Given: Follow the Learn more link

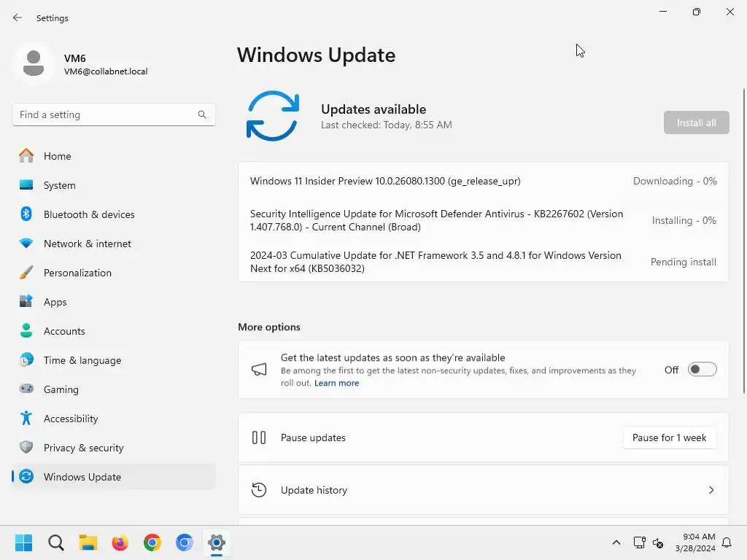Looking at the screenshot, I should coord(336,383).
